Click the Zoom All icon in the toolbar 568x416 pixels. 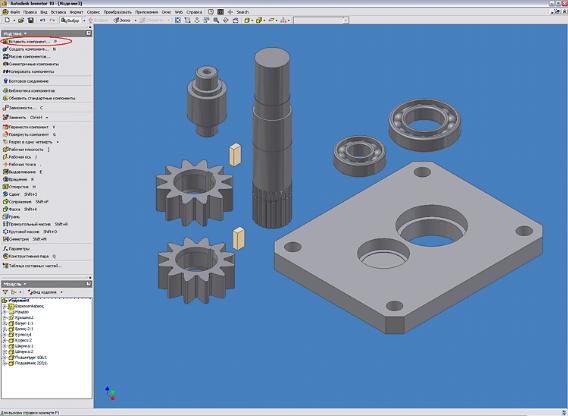pyautogui.click(x=178, y=20)
